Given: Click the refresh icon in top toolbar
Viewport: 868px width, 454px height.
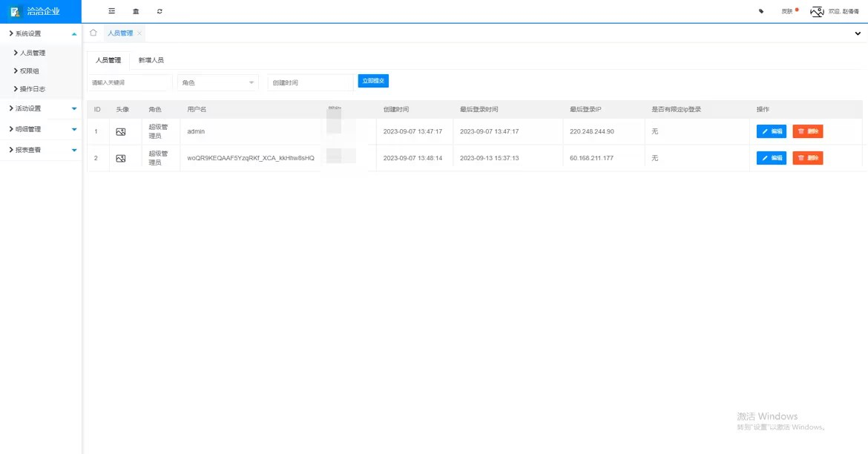Looking at the screenshot, I should pos(160,11).
